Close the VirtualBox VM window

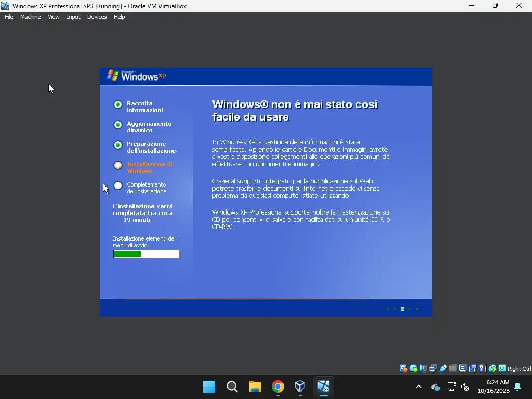[519, 6]
